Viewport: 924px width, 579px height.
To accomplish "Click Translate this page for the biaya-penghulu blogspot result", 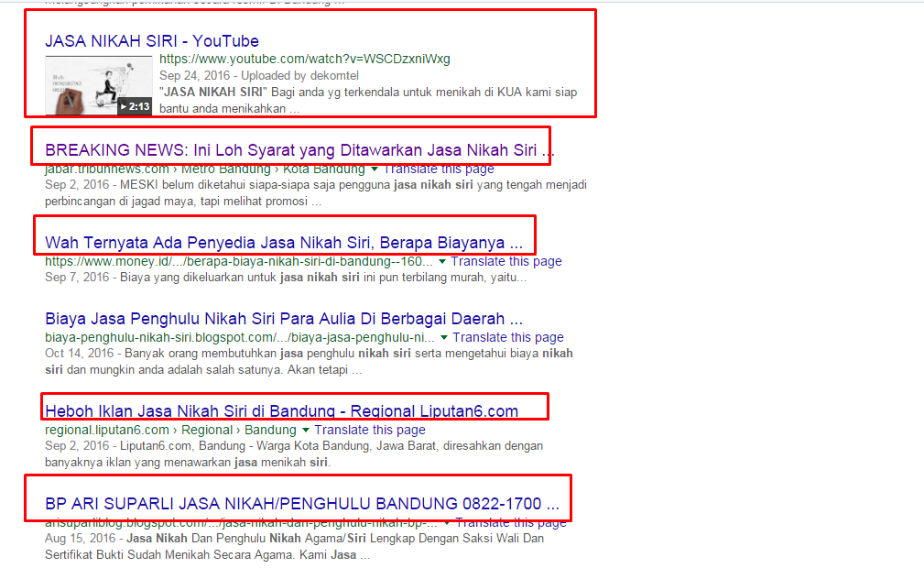I will coord(508,337).
